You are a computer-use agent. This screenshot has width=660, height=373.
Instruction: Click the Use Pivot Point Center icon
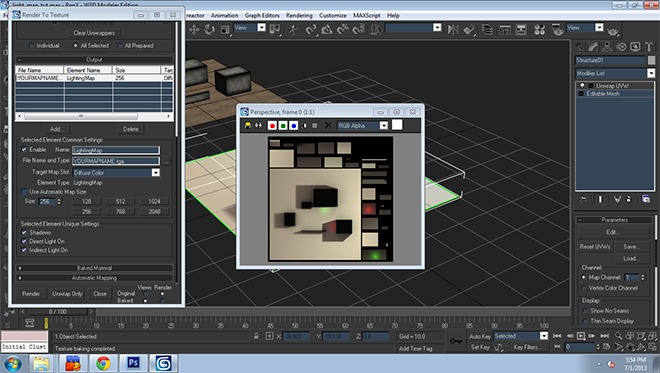pyautogui.click(x=275, y=29)
